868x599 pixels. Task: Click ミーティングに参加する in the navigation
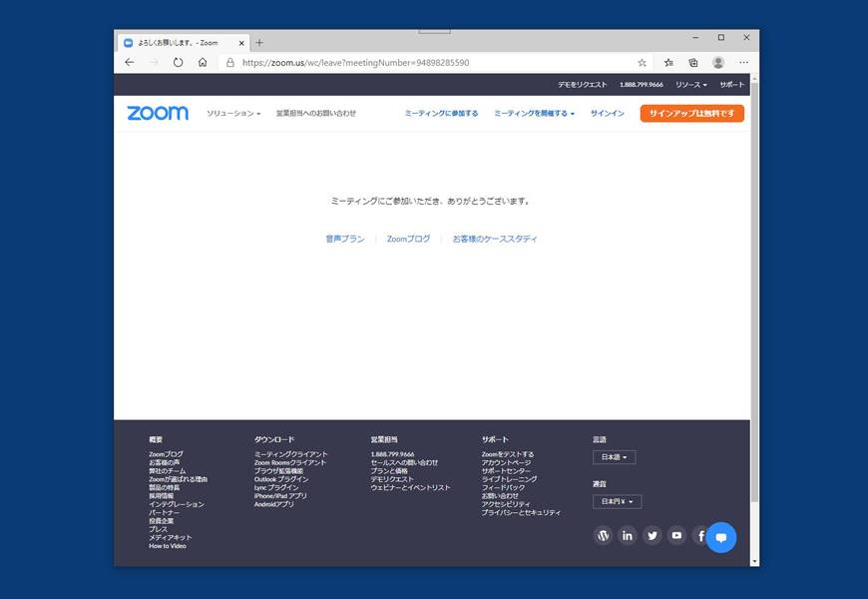[x=441, y=113]
